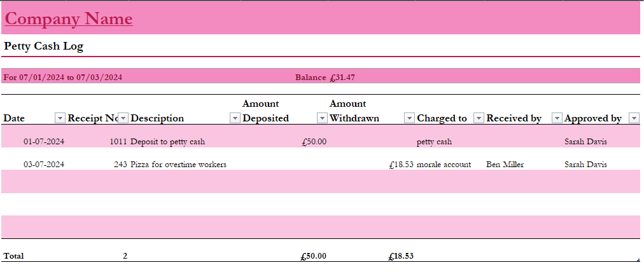The width and height of the screenshot is (644, 272).
Task: Click the morale account cell
Action: point(444,165)
